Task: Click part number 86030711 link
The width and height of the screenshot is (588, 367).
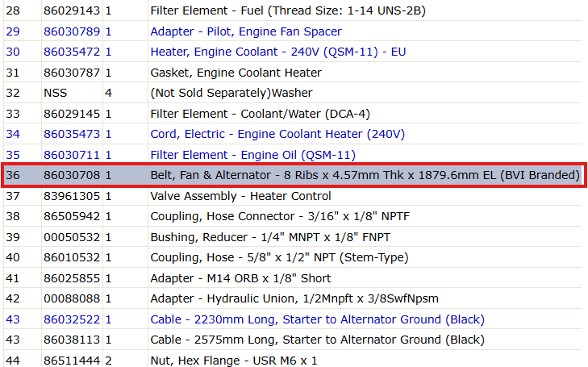Action: click(72, 155)
